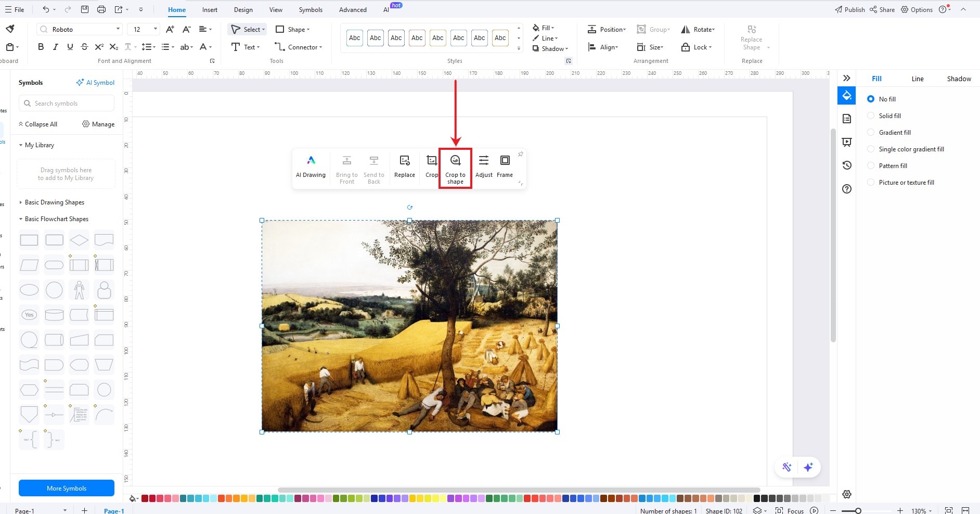This screenshot has height=514, width=980.
Task: Open the presentation panel icon
Action: [x=847, y=142]
